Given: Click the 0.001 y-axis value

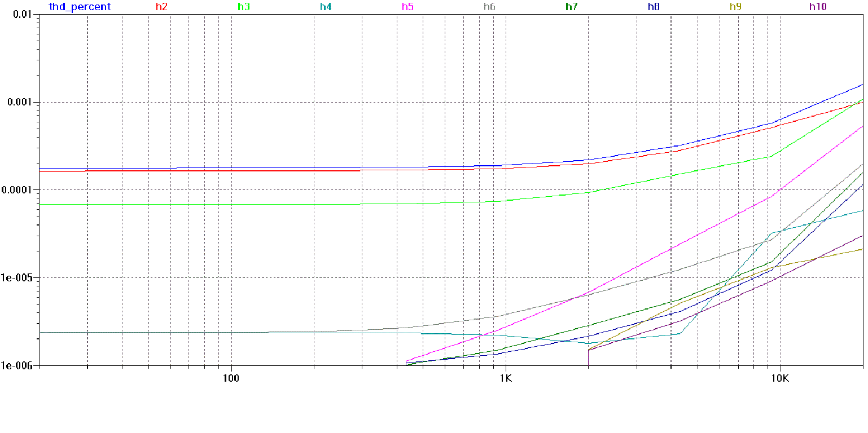Looking at the screenshot, I should click(x=20, y=102).
